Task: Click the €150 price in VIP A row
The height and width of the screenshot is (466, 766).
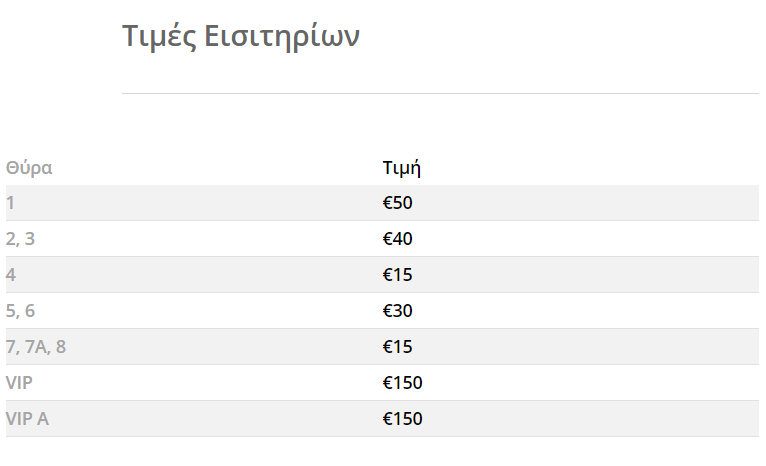Action: (x=403, y=419)
